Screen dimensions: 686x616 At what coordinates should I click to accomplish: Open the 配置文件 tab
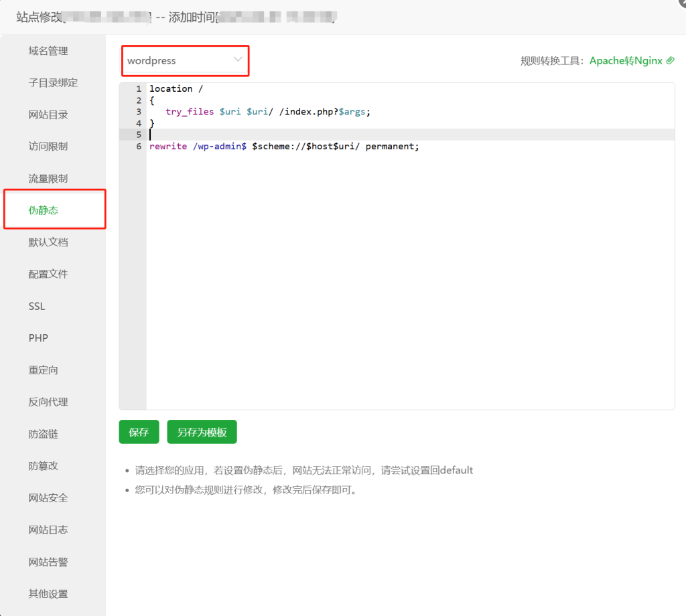tap(48, 275)
